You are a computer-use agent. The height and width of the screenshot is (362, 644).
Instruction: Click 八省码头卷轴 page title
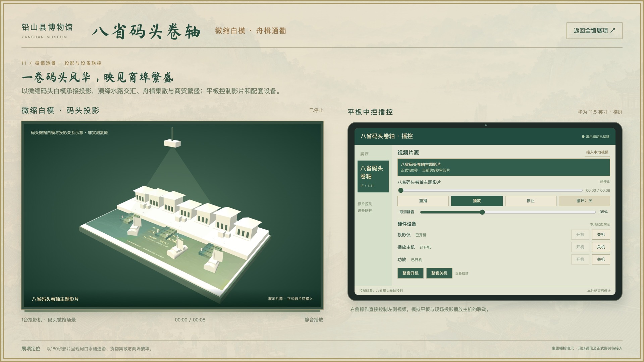click(x=146, y=31)
